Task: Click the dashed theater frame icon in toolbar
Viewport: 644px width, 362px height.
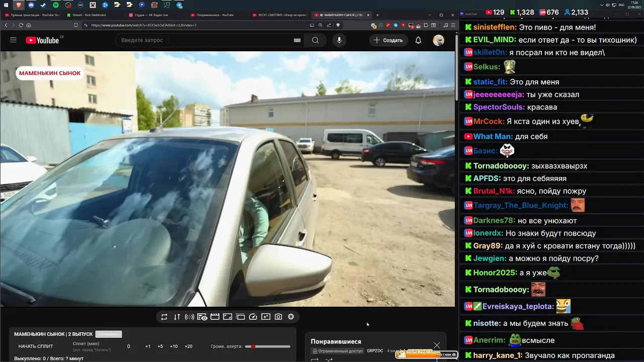Action: point(240,317)
